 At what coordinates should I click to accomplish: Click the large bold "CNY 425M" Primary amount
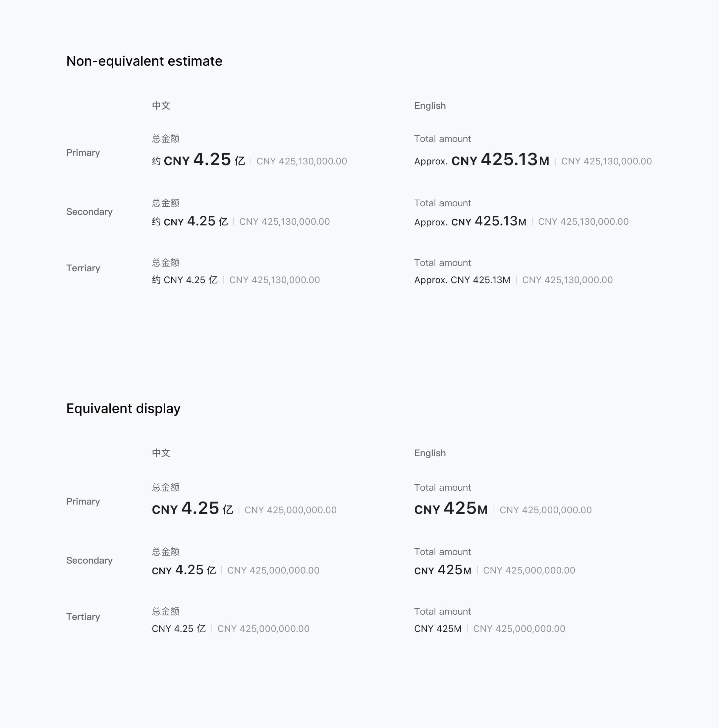(451, 509)
